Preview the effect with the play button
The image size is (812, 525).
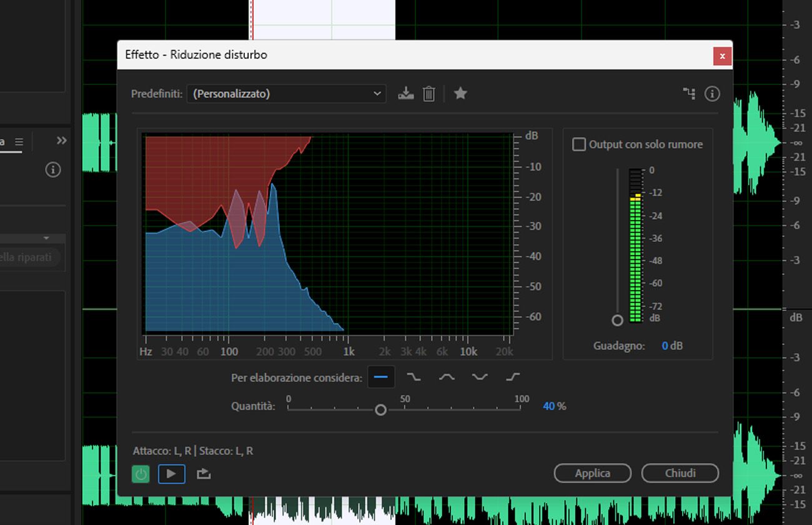[x=171, y=474]
